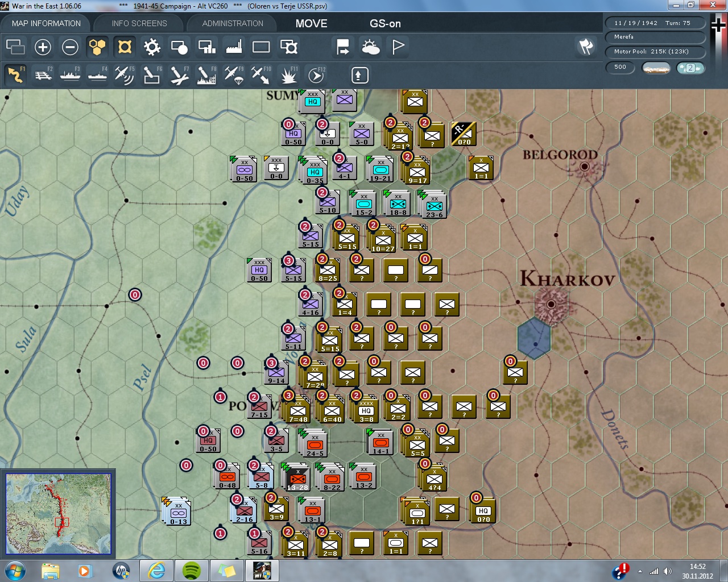728x582 pixels.
Task: Click the weather zone 2 indicator
Action: (x=690, y=68)
